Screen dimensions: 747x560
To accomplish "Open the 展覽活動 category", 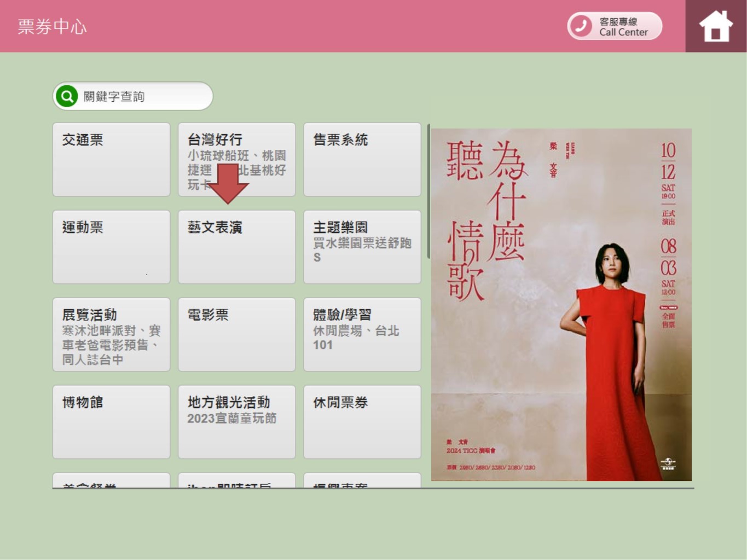I will pos(111,334).
